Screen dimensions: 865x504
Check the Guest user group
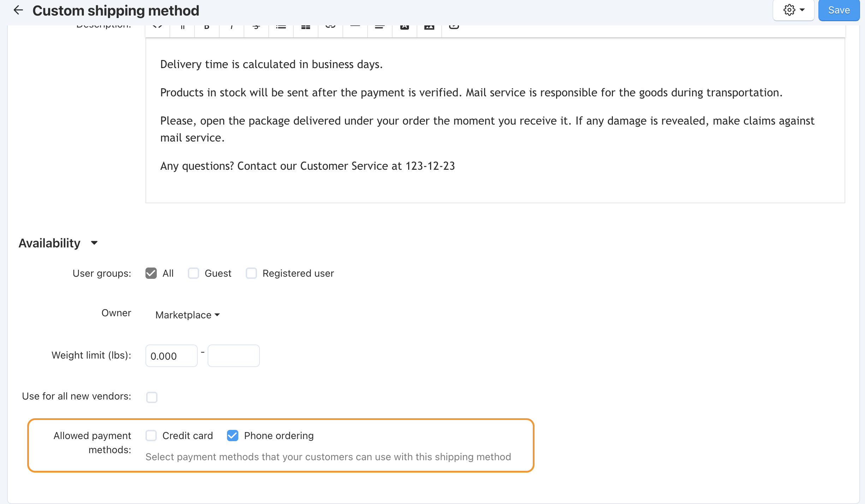click(193, 273)
